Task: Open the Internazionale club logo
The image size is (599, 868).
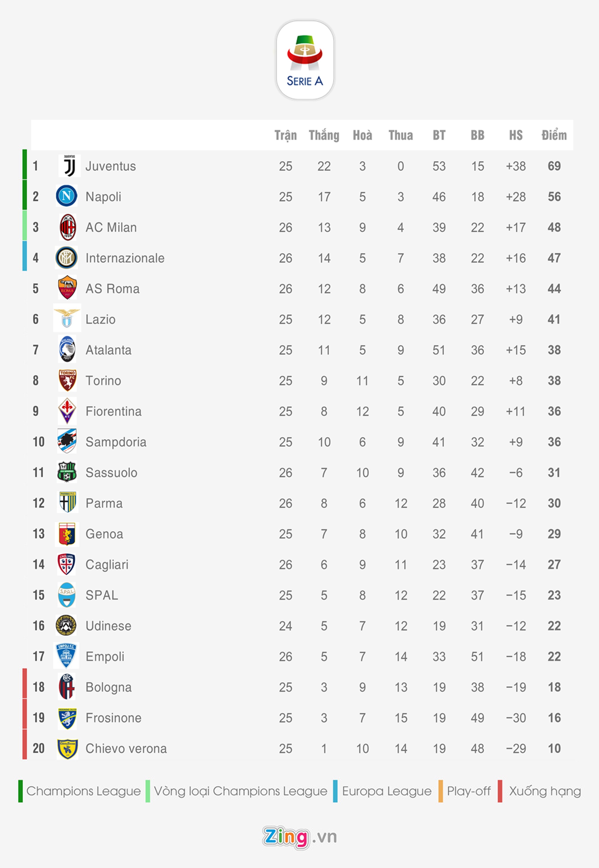Action: pos(66,258)
